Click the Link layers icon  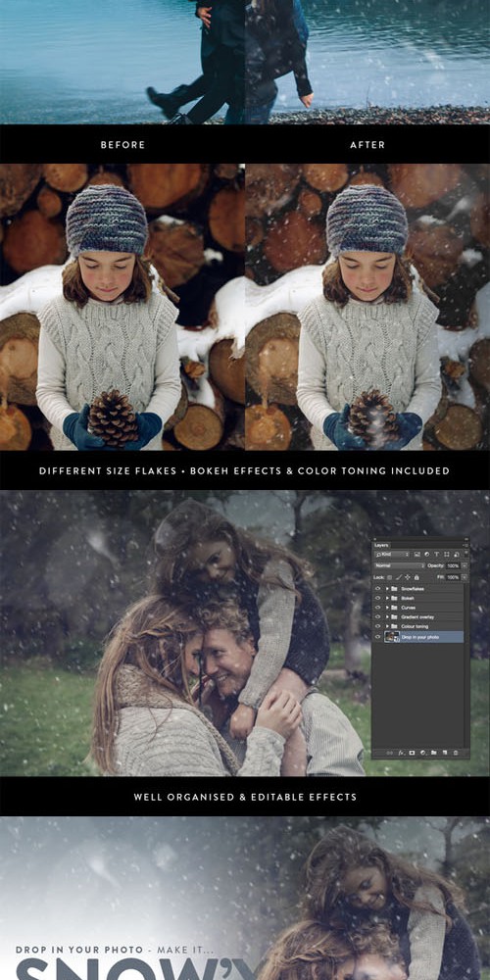tap(389, 753)
